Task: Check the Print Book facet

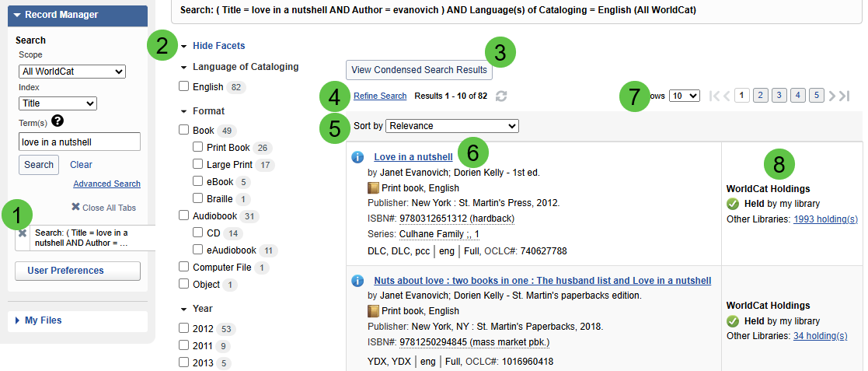Action: point(197,147)
